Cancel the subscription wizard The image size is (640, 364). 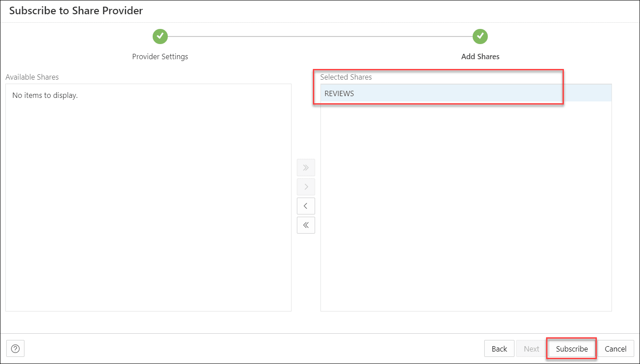click(616, 348)
